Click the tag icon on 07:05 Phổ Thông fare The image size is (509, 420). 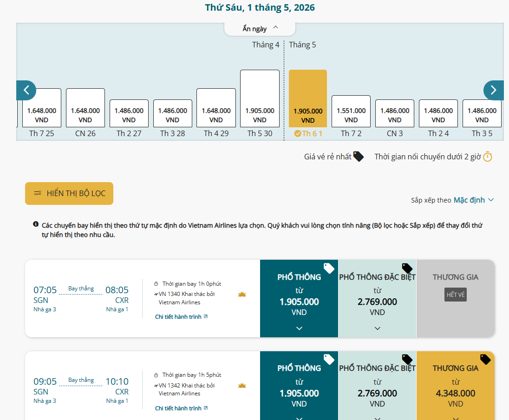[x=329, y=268]
